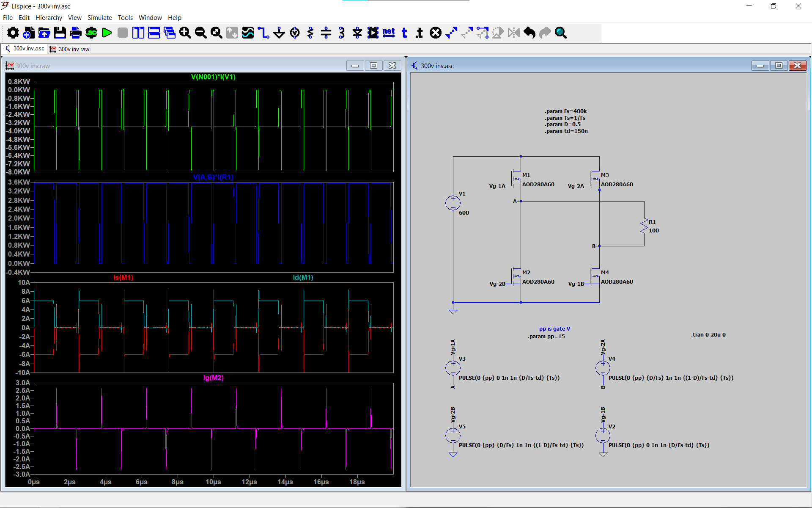This screenshot has height=508, width=812.
Task: Save the schematic with floppy icon
Action: pyautogui.click(x=60, y=33)
